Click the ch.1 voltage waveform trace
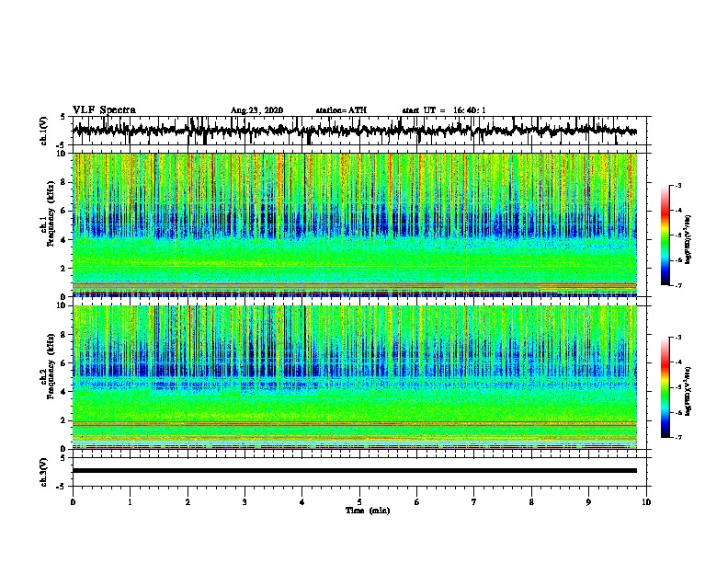Viewport: 728px width, 563px height. pyautogui.click(x=354, y=131)
